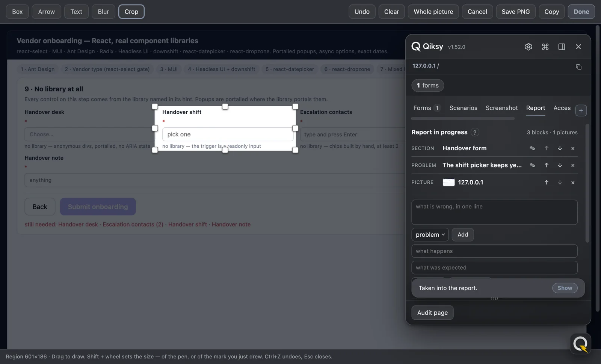Open the problem block type dropdown

tap(430, 235)
